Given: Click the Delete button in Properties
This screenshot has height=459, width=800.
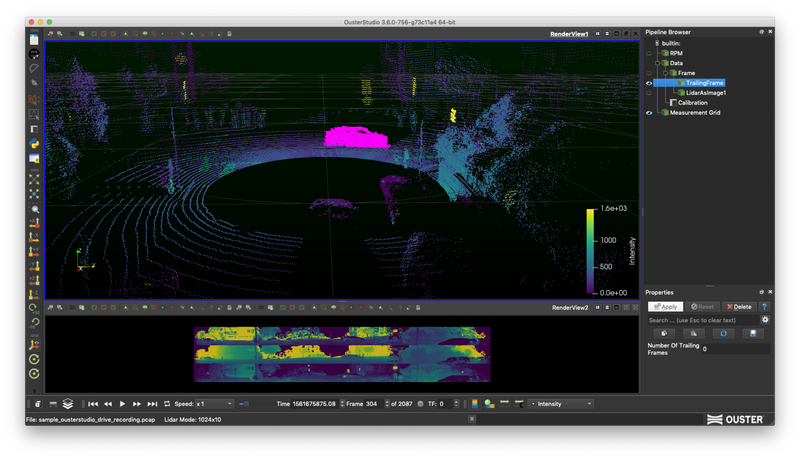Looking at the screenshot, I should click(739, 307).
